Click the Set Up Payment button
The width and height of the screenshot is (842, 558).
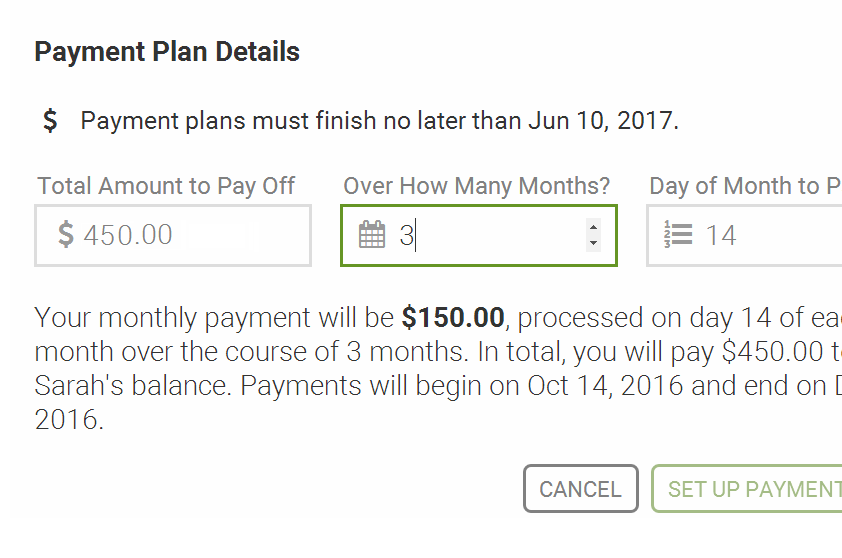pyautogui.click(x=747, y=489)
